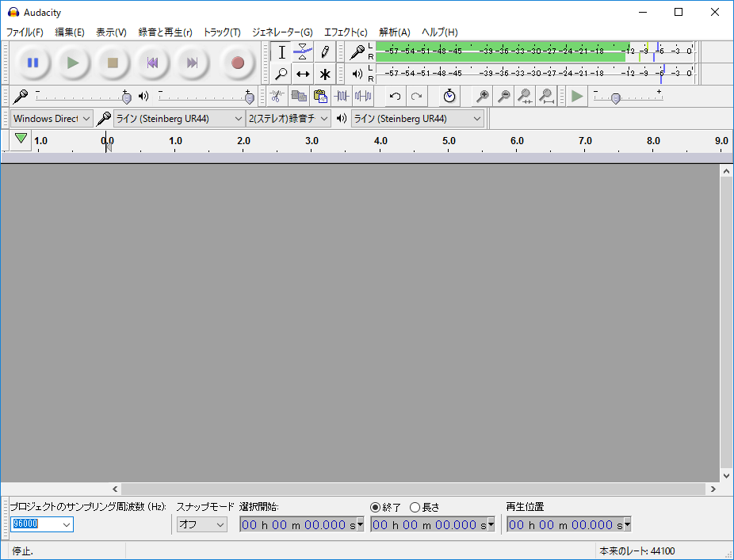Start recording with the red Record button
This screenshot has height=560, width=734.
point(238,63)
